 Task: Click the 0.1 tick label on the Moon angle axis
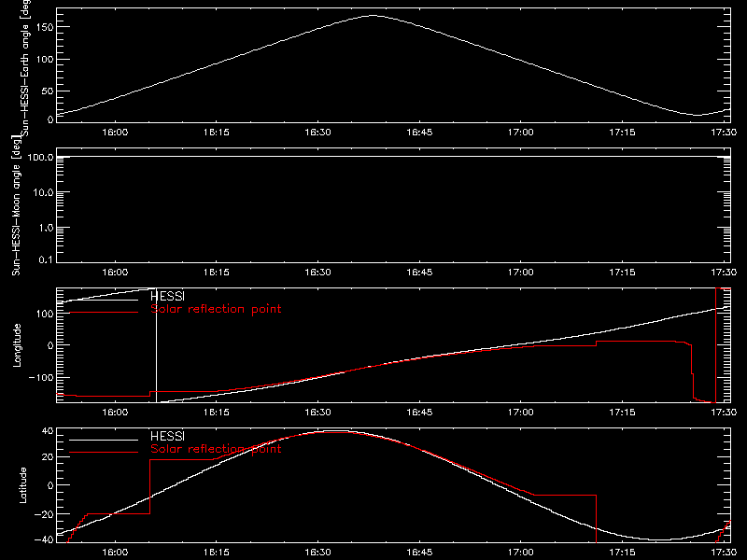pyautogui.click(x=46, y=259)
